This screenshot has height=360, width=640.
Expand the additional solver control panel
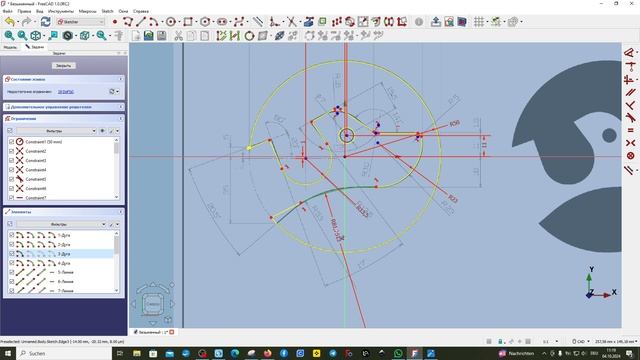point(121,107)
